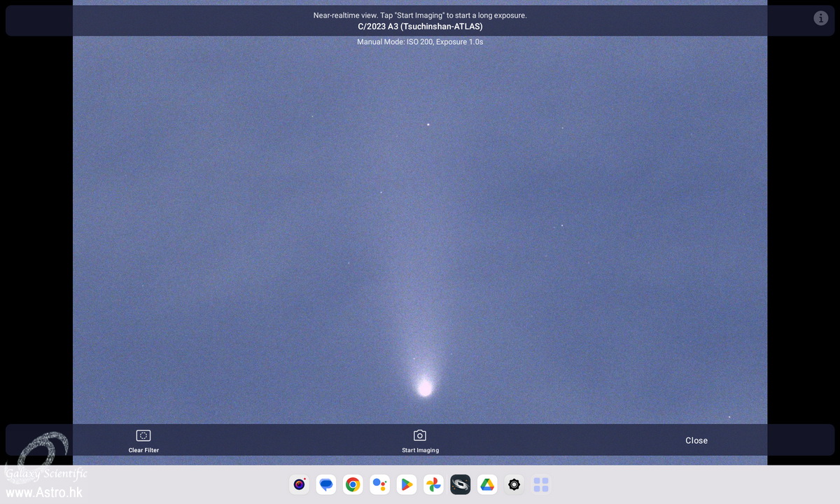Click the comet's bright nucleus in the preview
The image size is (840, 504).
pos(424,388)
